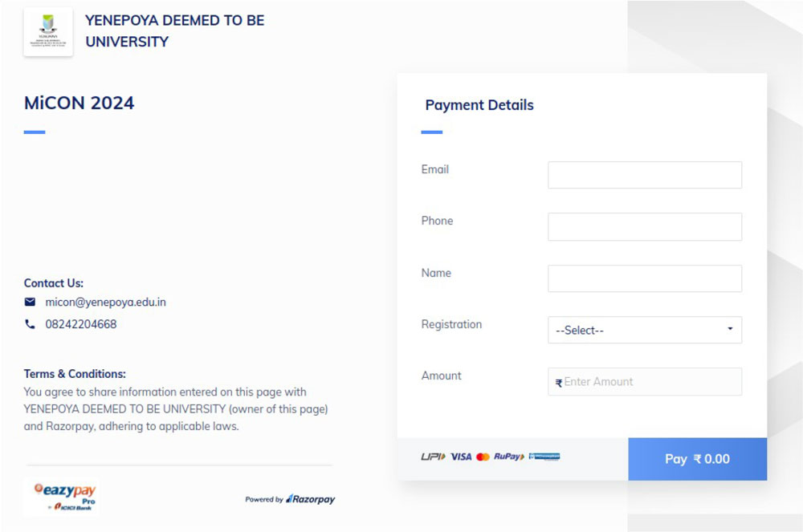
Task: Open the Registration dropdown
Action: pos(638,330)
